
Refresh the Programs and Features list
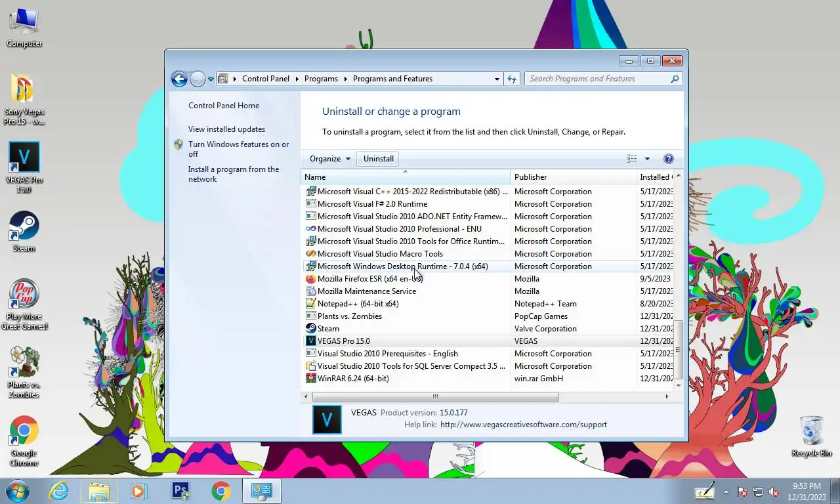512,79
